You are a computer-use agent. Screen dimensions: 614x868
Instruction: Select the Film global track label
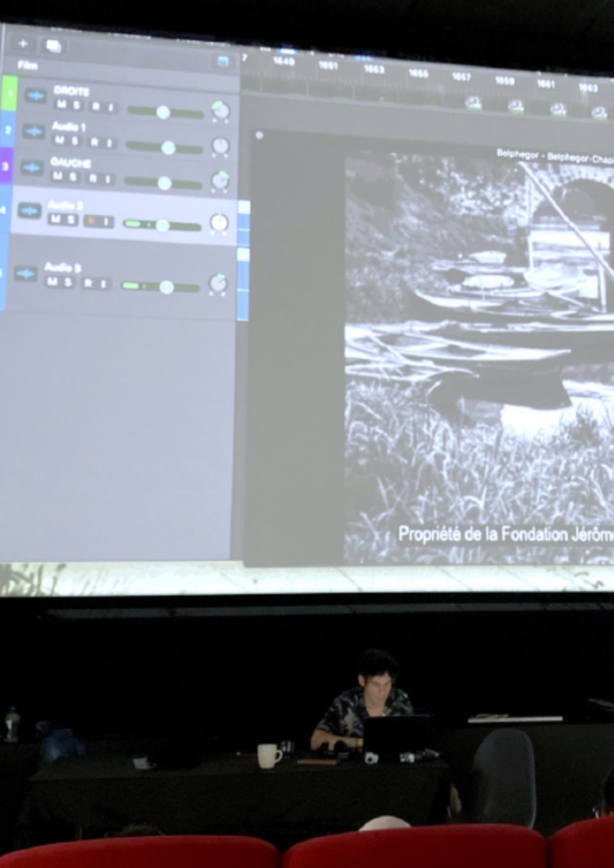pos(27,65)
